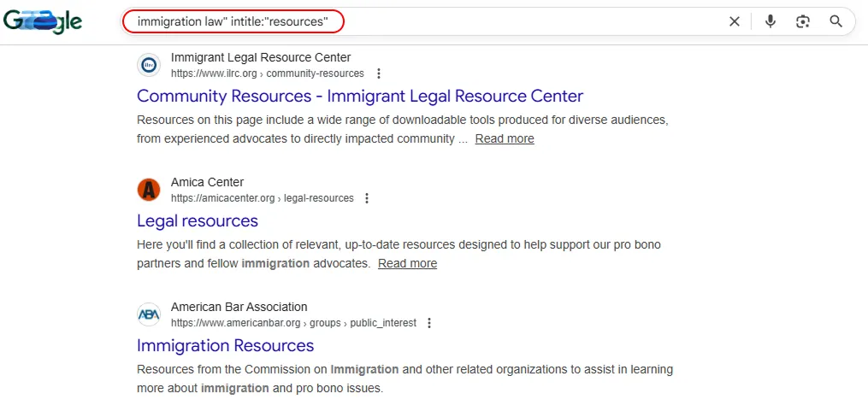Click Read more on Amica Center snippet
The width and height of the screenshot is (868, 411).
(407, 263)
